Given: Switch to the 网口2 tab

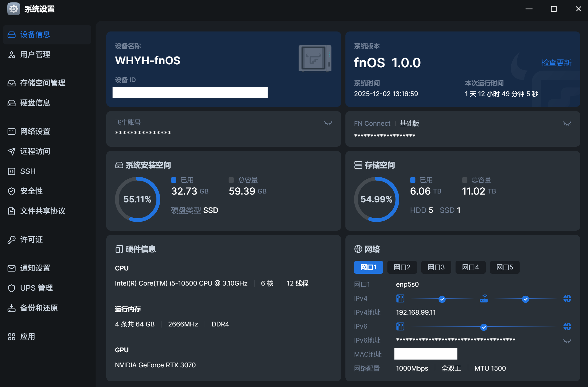Looking at the screenshot, I should coord(402,267).
